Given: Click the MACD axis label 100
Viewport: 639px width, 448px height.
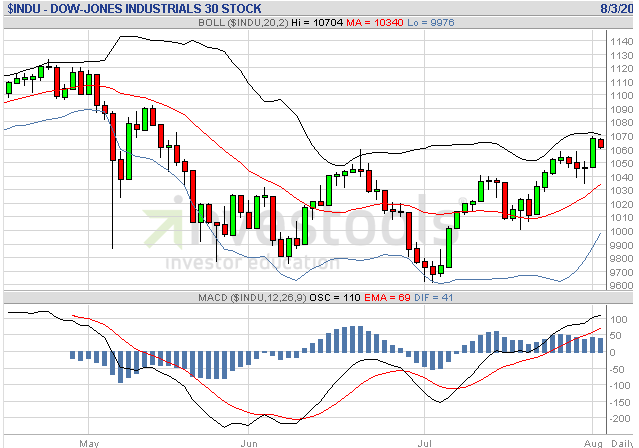Looking at the screenshot, I should coord(619,320).
